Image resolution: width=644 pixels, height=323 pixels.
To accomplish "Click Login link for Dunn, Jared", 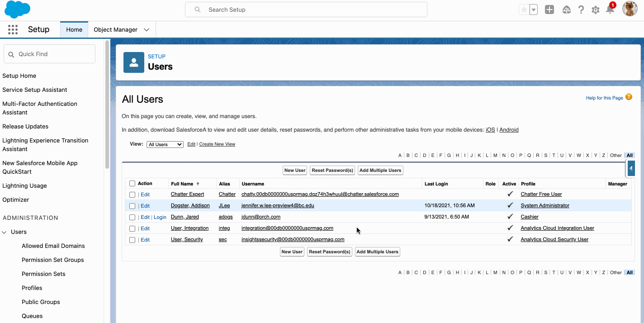I will 160,217.
